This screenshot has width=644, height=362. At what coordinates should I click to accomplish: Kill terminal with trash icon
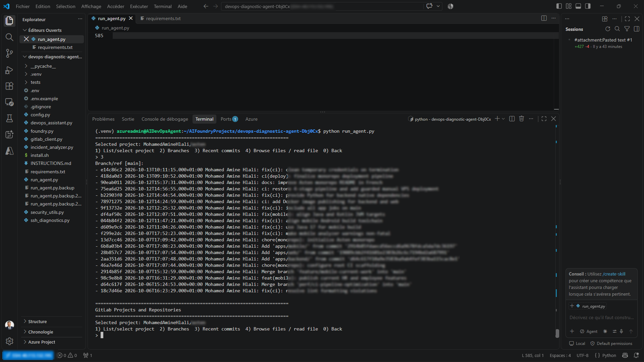coord(522,119)
